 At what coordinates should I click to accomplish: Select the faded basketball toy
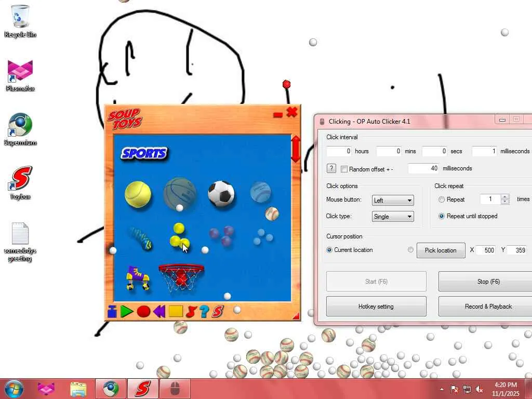coord(180,194)
